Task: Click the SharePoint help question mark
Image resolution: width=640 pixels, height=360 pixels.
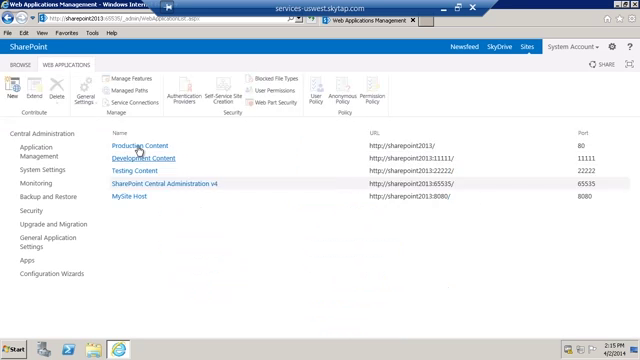Action: (630, 47)
